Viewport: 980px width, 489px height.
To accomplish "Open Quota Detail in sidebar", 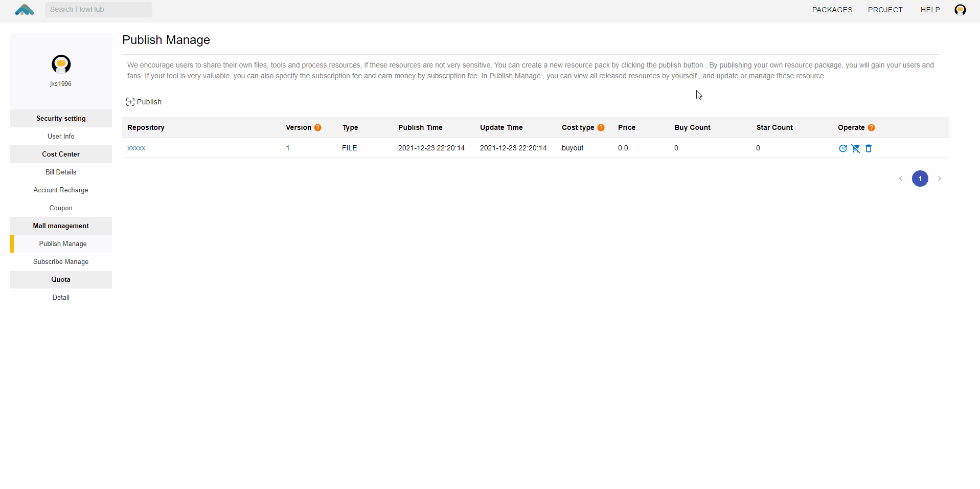I will (61, 297).
